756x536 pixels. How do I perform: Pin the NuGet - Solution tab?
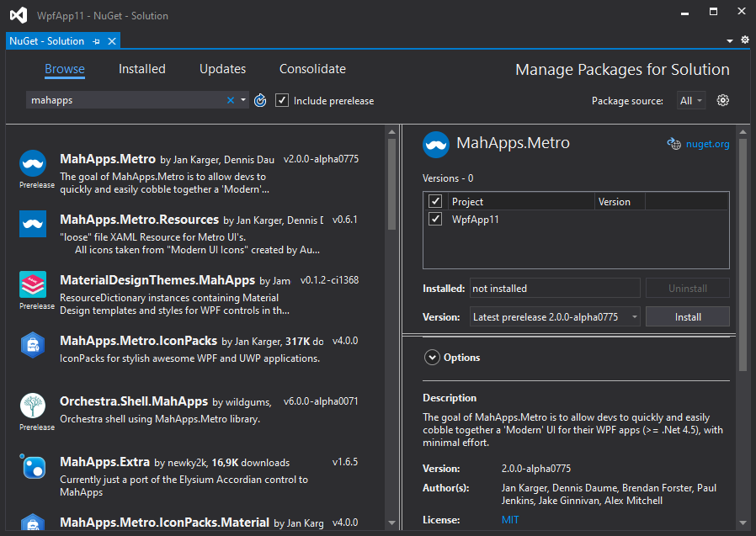point(97,41)
